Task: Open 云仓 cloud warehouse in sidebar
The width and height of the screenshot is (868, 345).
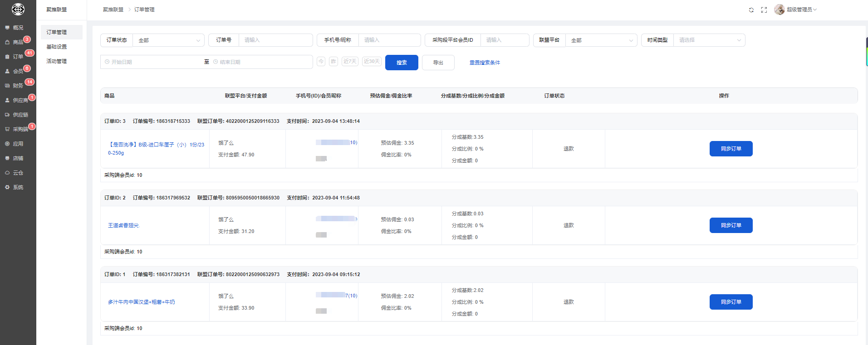Action: [x=18, y=173]
